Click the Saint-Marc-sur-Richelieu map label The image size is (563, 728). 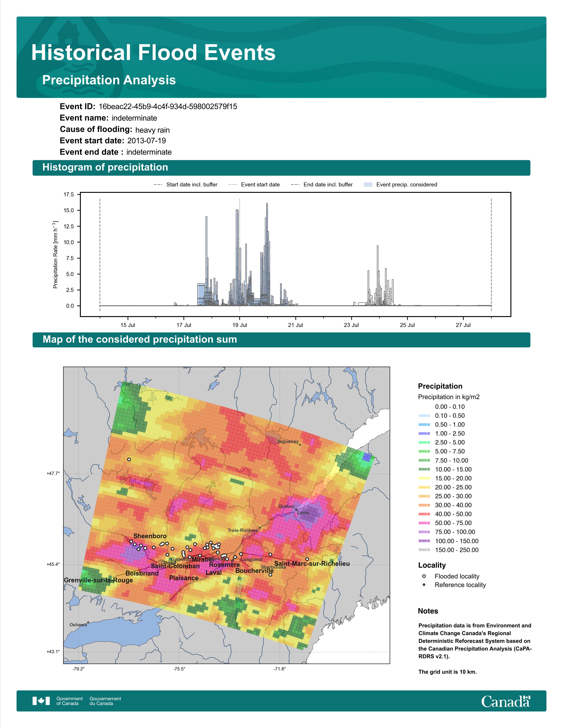pyautogui.click(x=312, y=564)
